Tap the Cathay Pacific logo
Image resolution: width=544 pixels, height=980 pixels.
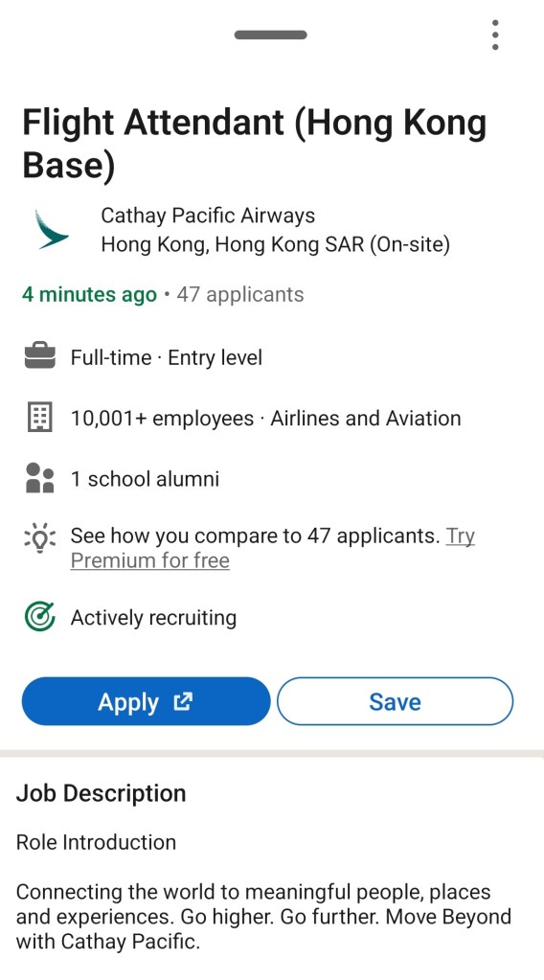point(51,230)
